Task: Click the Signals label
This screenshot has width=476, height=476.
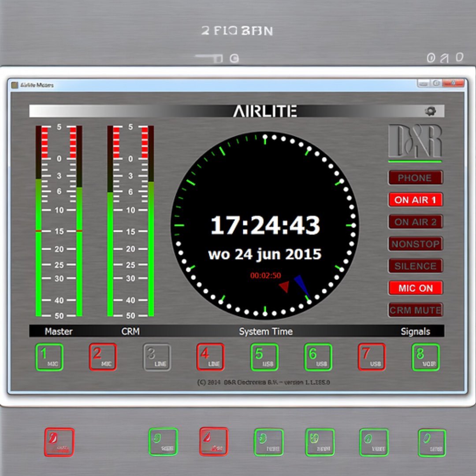Action: [415, 331]
